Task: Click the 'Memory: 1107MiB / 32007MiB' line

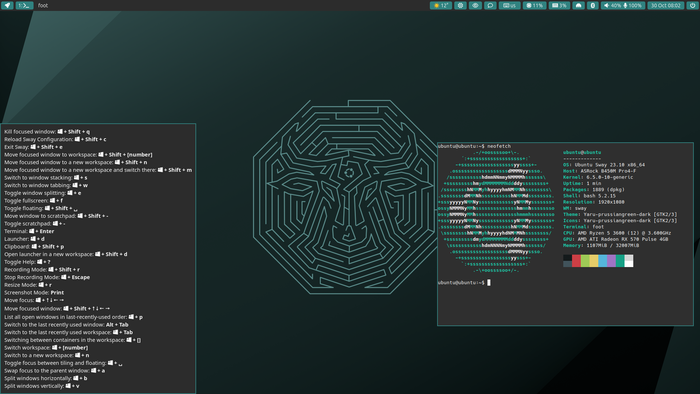Action: (601, 245)
